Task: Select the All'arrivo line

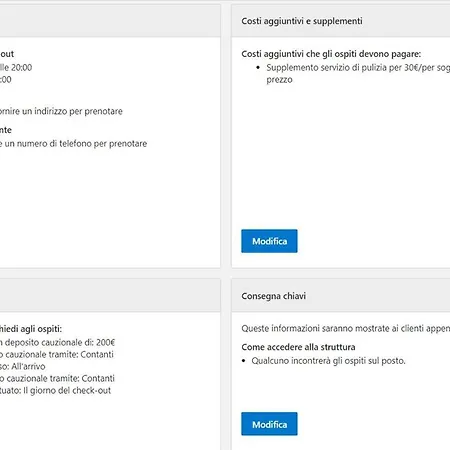Action: pos(23,366)
